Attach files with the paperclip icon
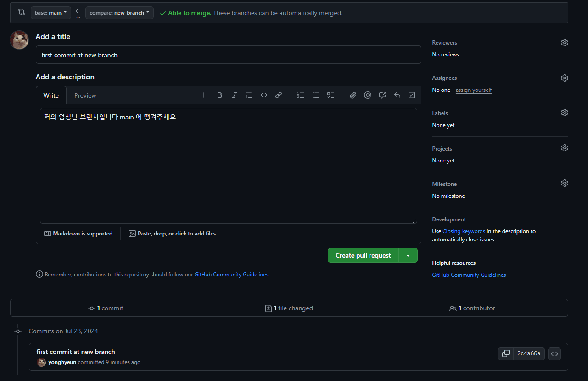 tap(353, 95)
